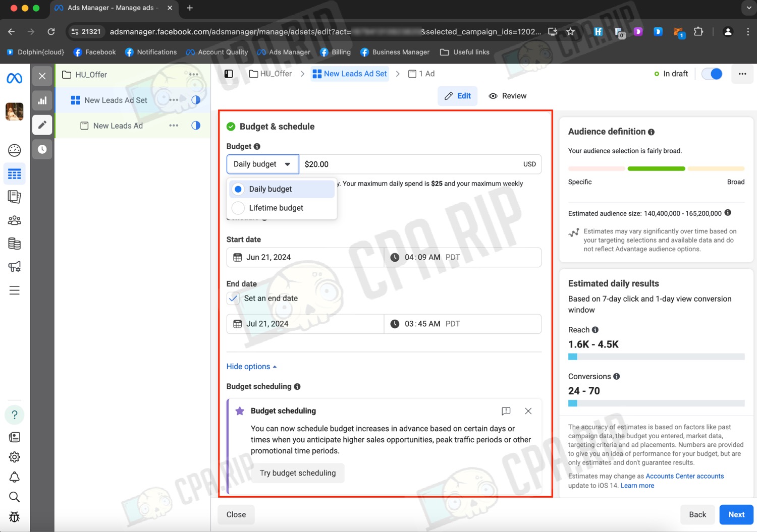Viewport: 757px width, 532px height.
Task: Select New Leads Ad tree item
Action: (118, 126)
